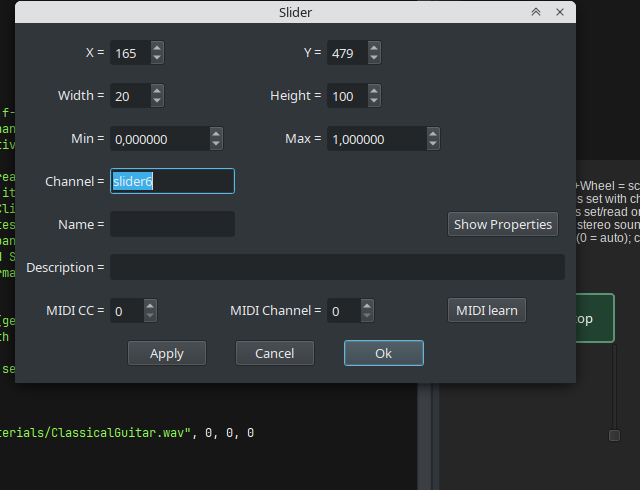The height and width of the screenshot is (490, 640).
Task: Shade the Slider dialog with double-chevron icon
Action: (536, 12)
